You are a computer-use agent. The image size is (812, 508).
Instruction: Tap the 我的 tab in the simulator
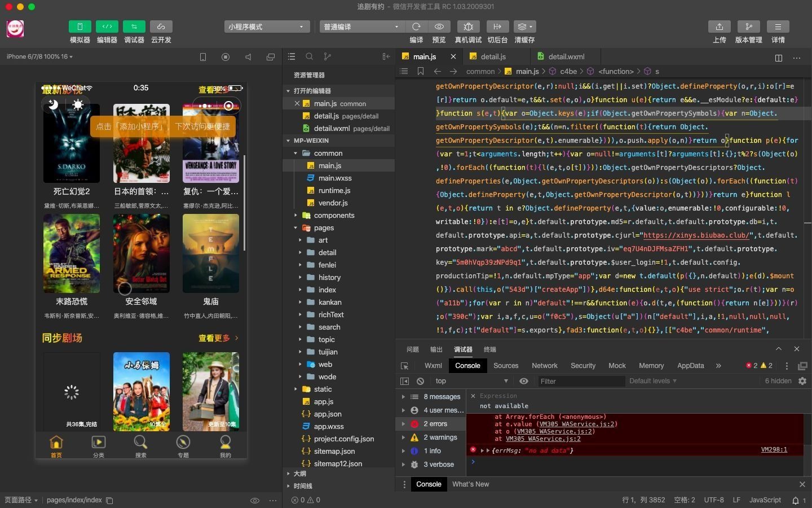[225, 446]
